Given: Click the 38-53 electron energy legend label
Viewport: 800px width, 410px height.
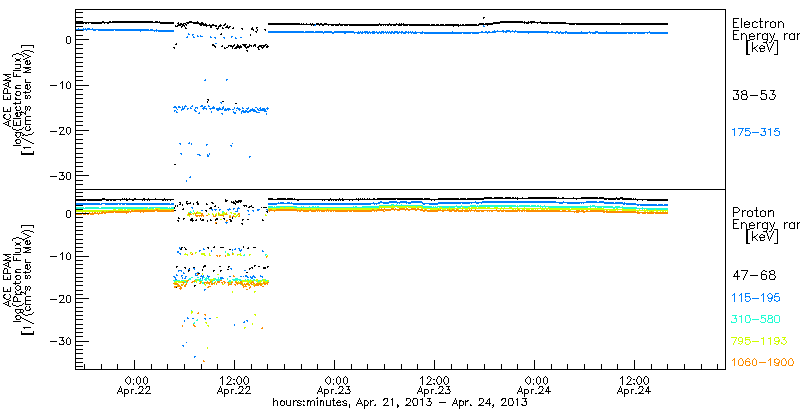Looking at the screenshot, I should (754, 95).
